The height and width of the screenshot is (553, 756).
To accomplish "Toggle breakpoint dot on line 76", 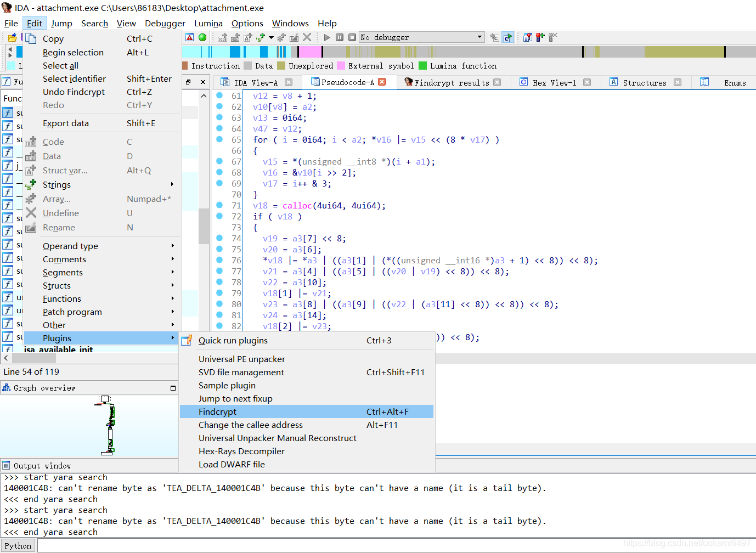I will coord(219,260).
